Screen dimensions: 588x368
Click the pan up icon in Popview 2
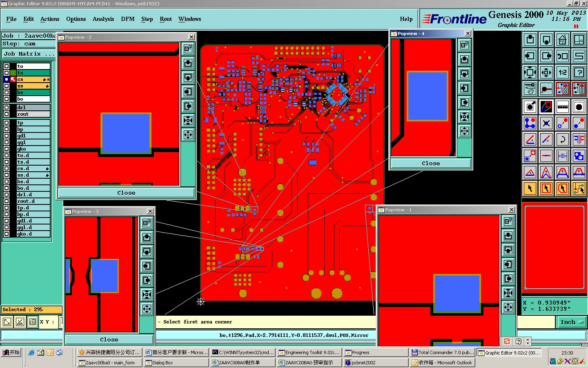pyautogui.click(x=188, y=63)
